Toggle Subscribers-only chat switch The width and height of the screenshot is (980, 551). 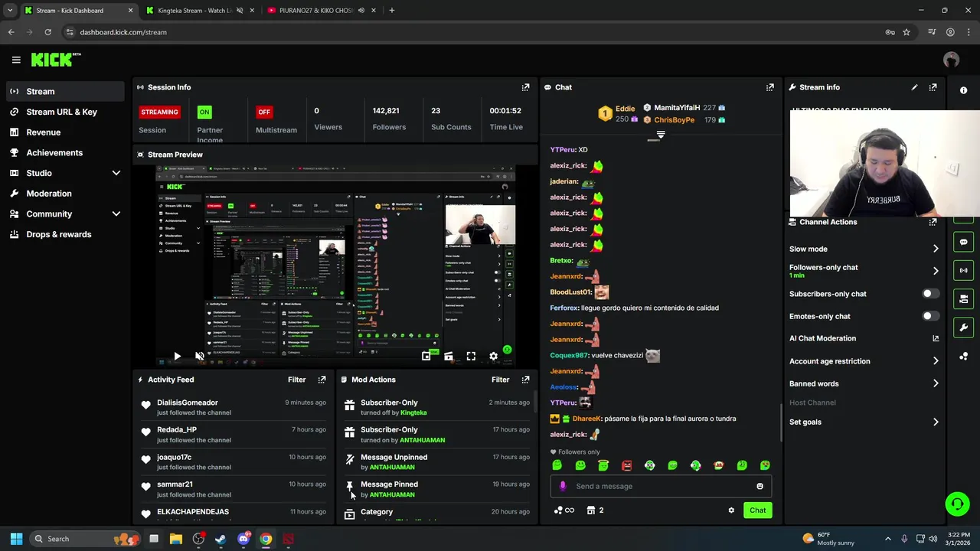tap(930, 294)
